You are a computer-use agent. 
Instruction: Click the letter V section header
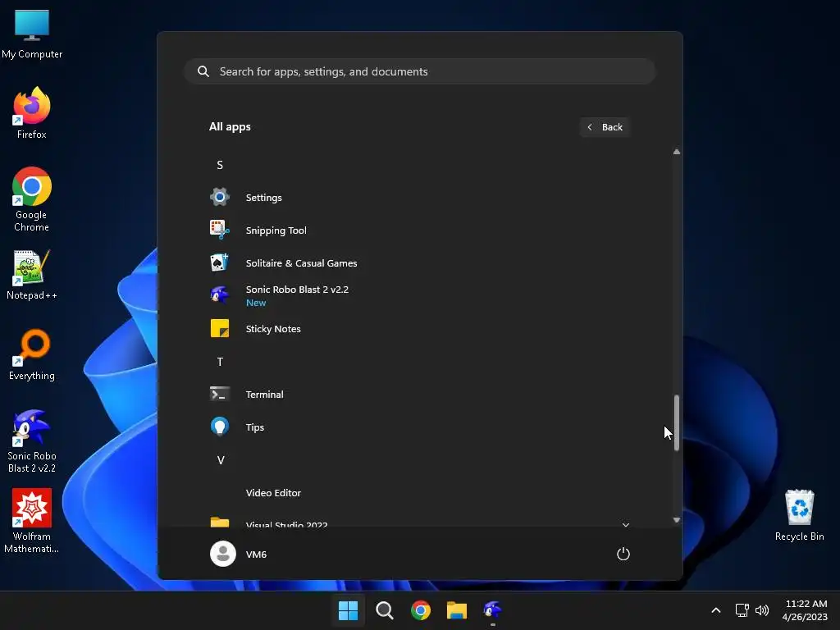click(x=220, y=460)
